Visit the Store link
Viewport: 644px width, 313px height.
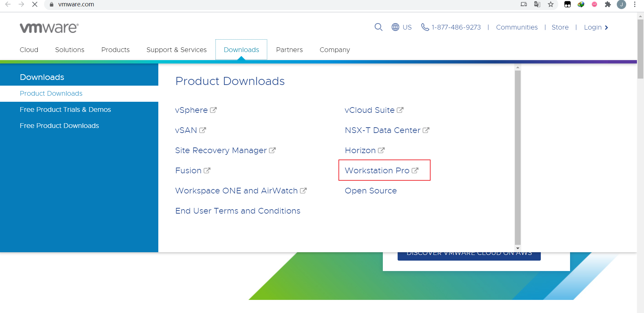pyautogui.click(x=560, y=27)
